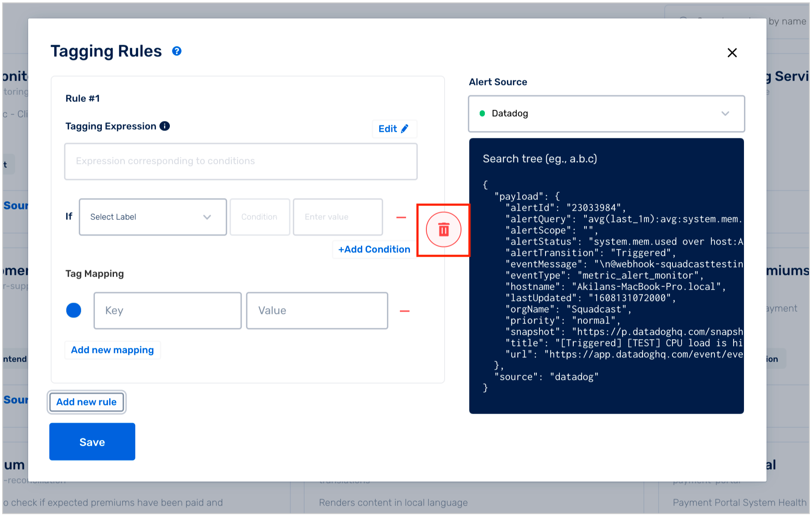Click the Value input field
The height and width of the screenshot is (516, 812).
point(317,311)
